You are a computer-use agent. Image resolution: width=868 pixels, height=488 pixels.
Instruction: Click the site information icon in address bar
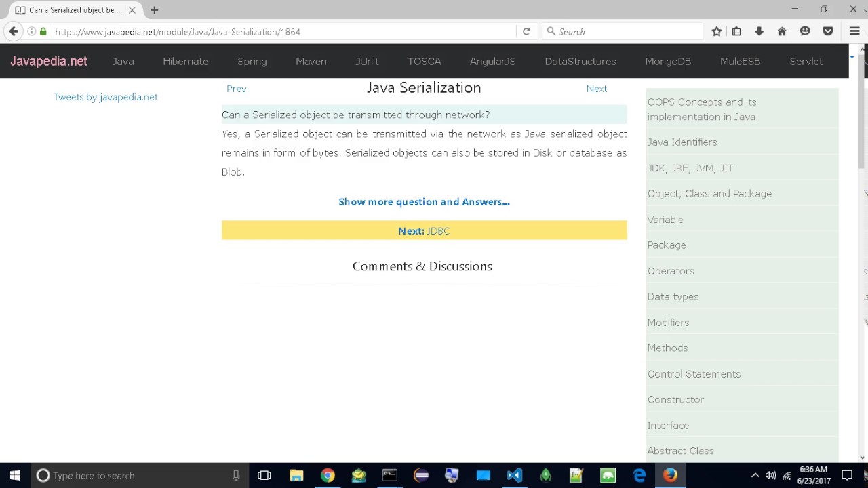tap(31, 31)
